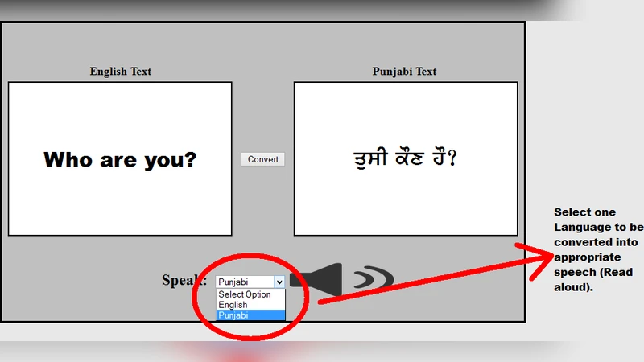This screenshot has width=644, height=362.
Task: Click the "Who are you?" text
Action: pos(120,159)
